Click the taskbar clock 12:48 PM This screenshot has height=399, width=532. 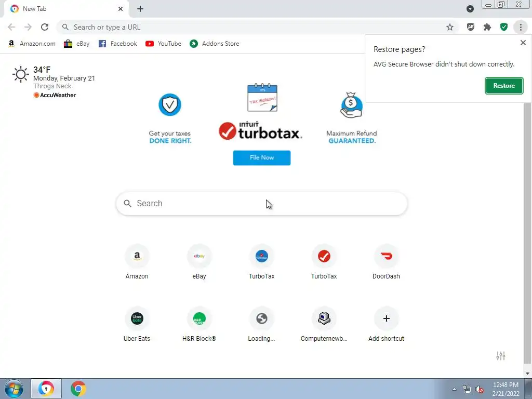pyautogui.click(x=506, y=385)
